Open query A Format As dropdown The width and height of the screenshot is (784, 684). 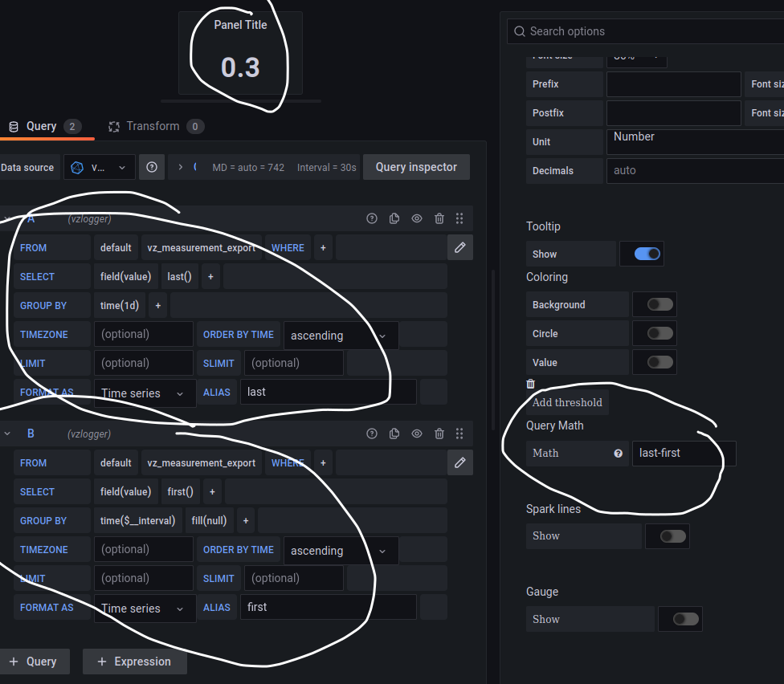(x=145, y=393)
